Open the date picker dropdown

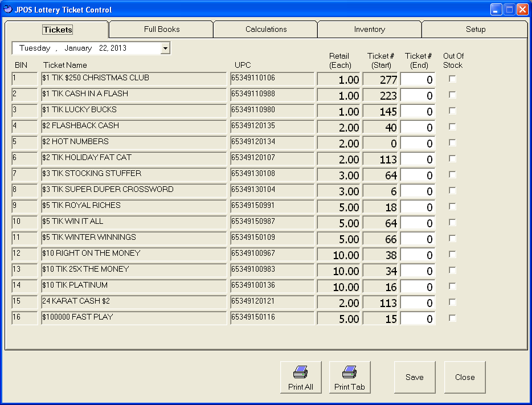pyautogui.click(x=165, y=48)
